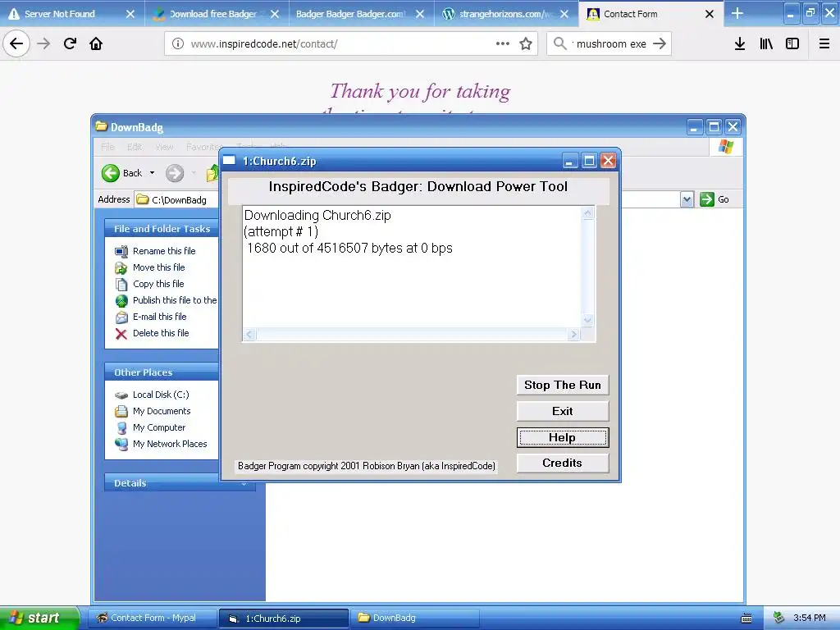Open the address bar dropdown in DownBadg

(x=687, y=200)
